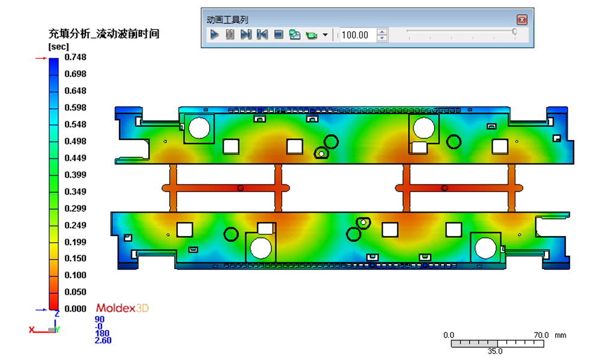
Task: Click the Moldex3D logo
Action: [122, 308]
